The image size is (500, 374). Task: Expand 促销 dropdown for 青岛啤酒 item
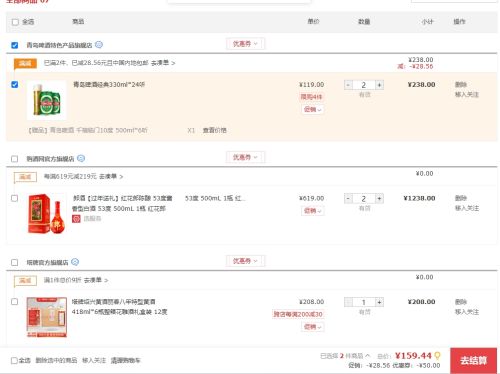tap(313, 109)
